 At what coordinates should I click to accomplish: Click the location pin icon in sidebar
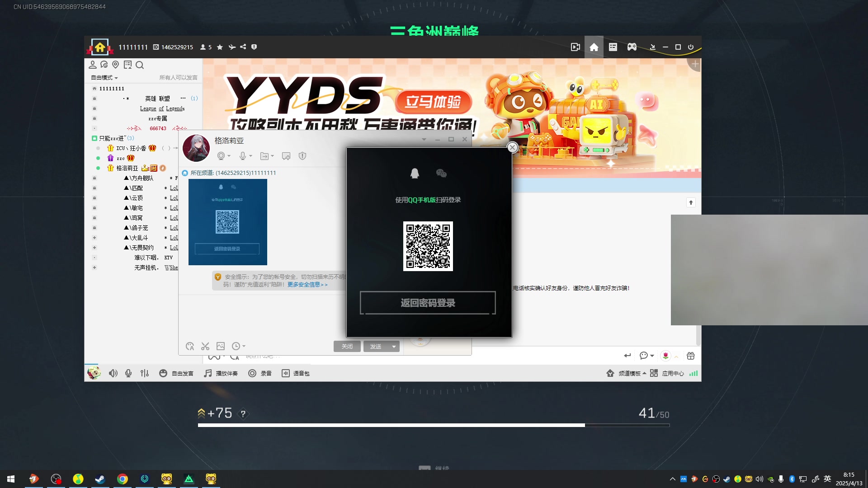point(116,65)
